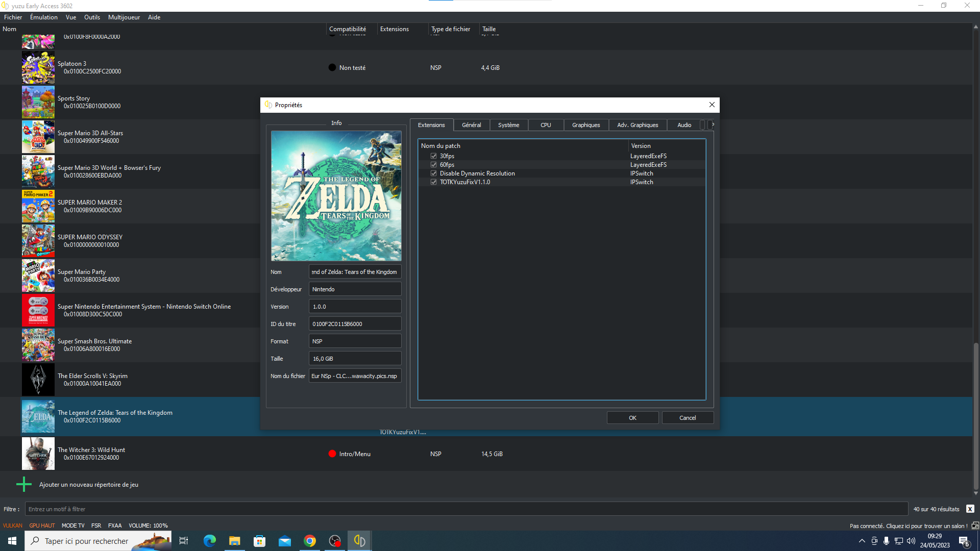Click the Skyrim game icon
980x551 pixels.
pos(38,380)
